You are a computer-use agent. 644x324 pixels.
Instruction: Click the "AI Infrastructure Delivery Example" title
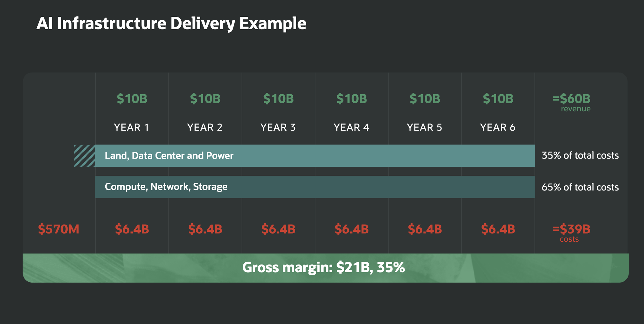click(171, 23)
